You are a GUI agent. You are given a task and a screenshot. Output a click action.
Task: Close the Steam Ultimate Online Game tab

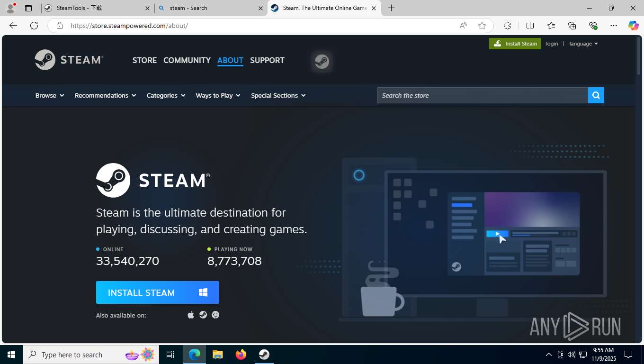pos(374,8)
